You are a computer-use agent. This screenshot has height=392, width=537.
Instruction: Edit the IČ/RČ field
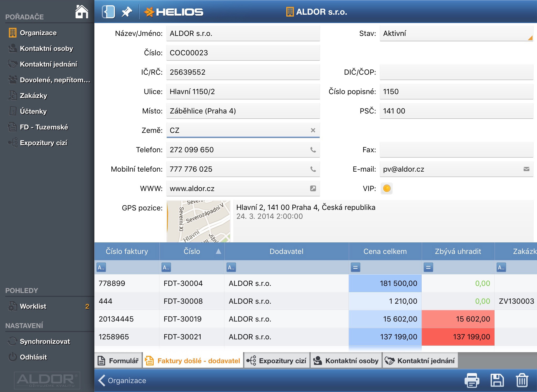click(x=243, y=72)
